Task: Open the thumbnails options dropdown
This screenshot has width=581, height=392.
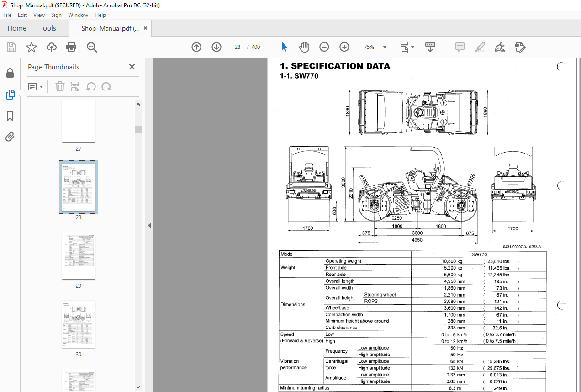Action: pyautogui.click(x=36, y=86)
